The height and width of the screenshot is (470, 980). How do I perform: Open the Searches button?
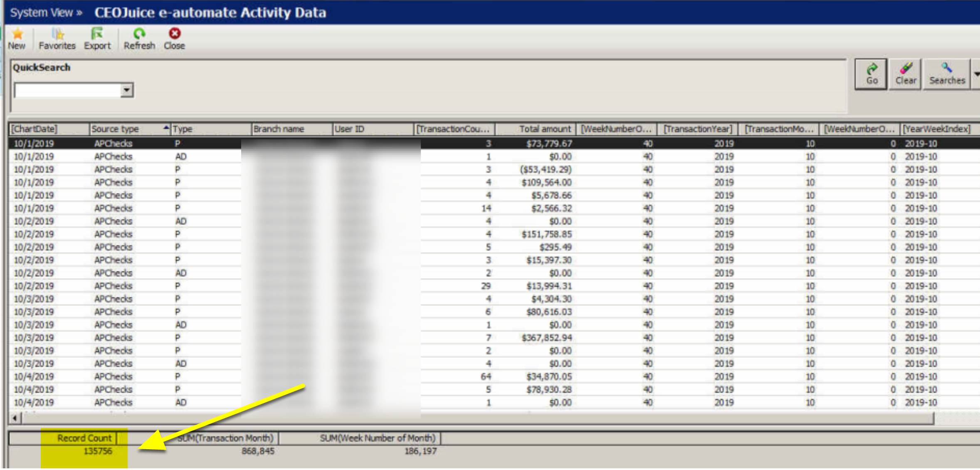pos(947,74)
